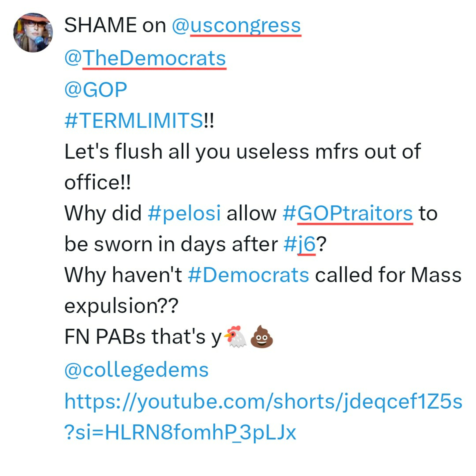Open the #TERMLIMITS hashtag
Screen dimensions: 476x476
[x=134, y=120]
